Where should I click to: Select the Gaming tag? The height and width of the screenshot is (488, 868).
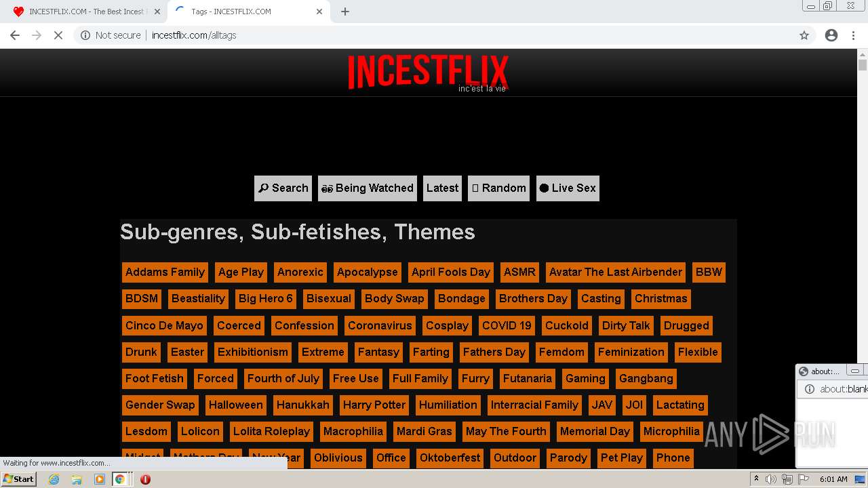pos(585,379)
